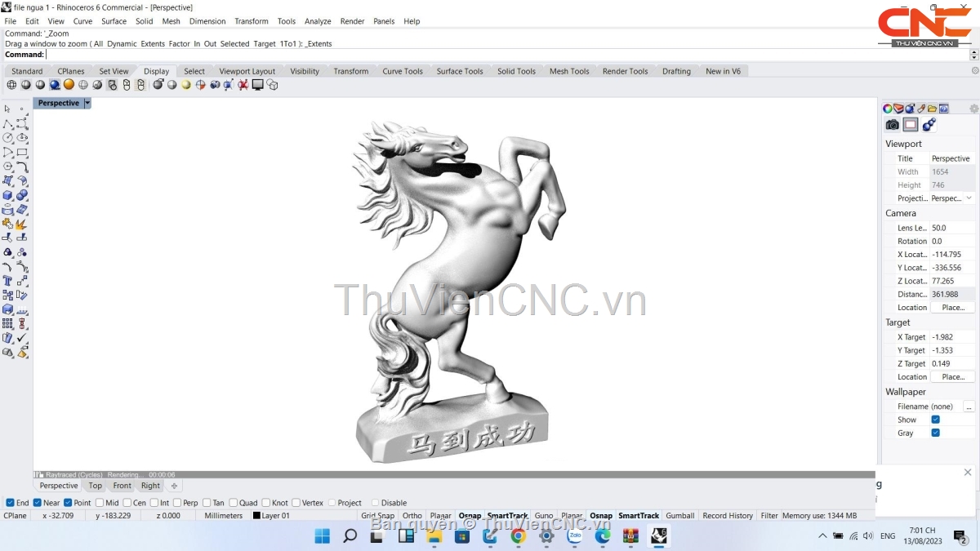This screenshot has width=980, height=551.
Task: Click the Command input field
Action: click(x=506, y=55)
